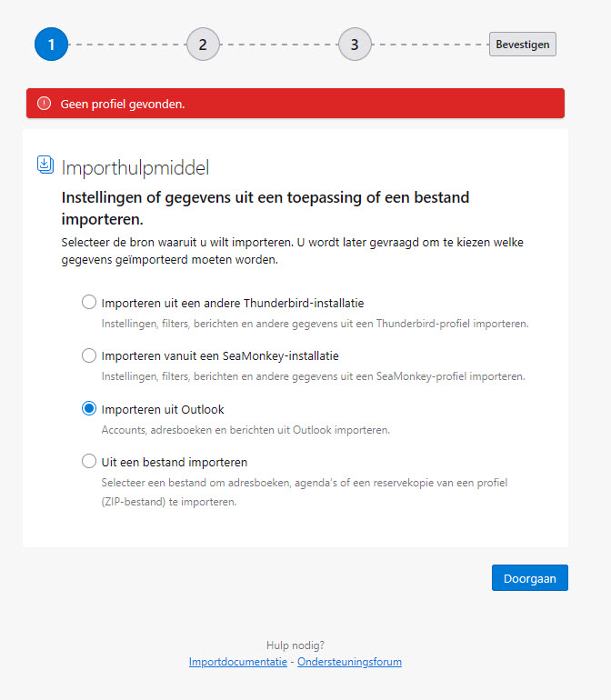This screenshot has height=700, width=611.
Task: Open the Importdocumentatie link
Action: [x=237, y=662]
